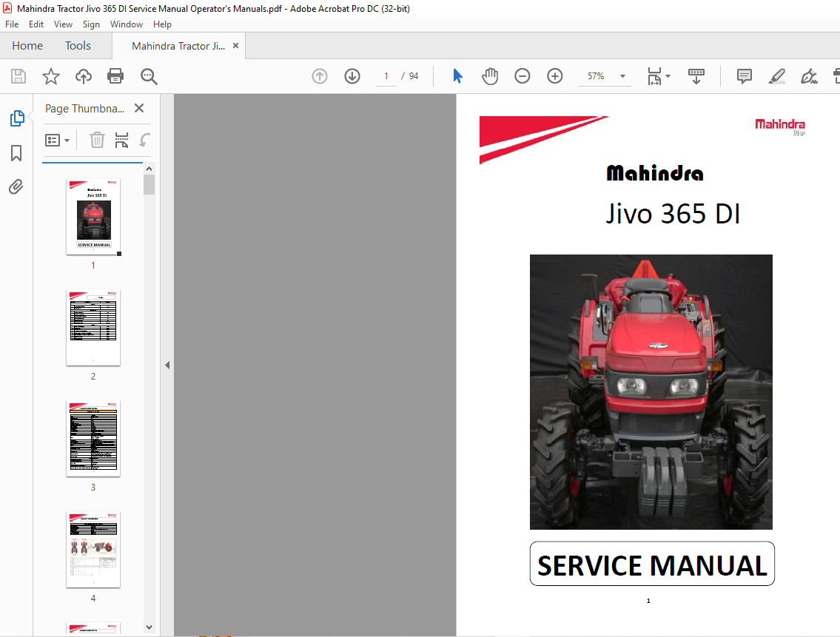This screenshot has width=840, height=637.
Task: Click the SERVICE MANUAL title box
Action: [652, 564]
